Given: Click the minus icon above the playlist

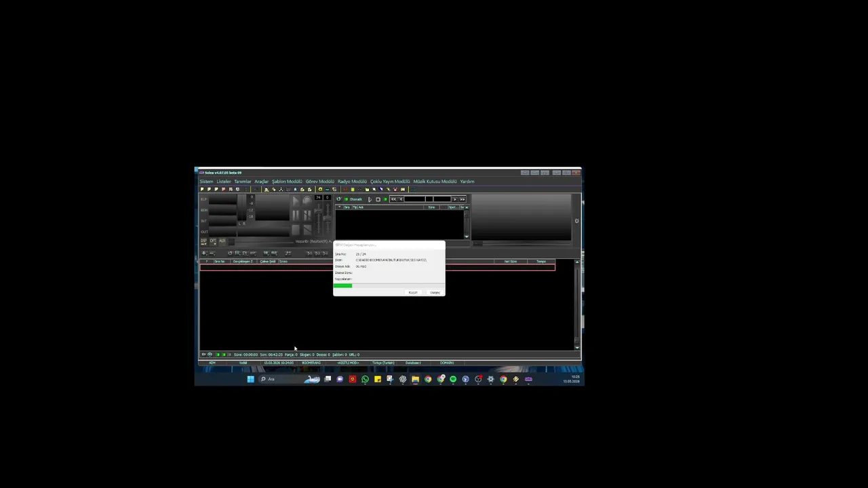Looking at the screenshot, I should click(212, 253).
